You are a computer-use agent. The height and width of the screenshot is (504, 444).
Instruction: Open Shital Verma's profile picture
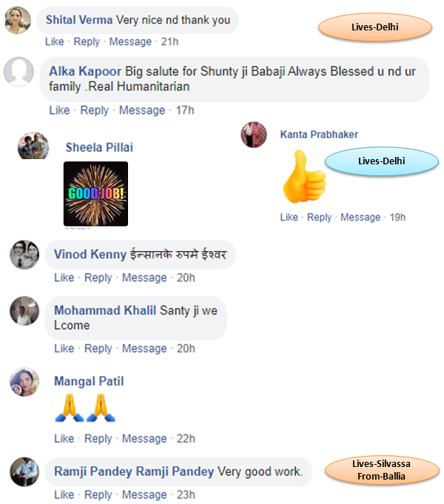[x=18, y=20]
